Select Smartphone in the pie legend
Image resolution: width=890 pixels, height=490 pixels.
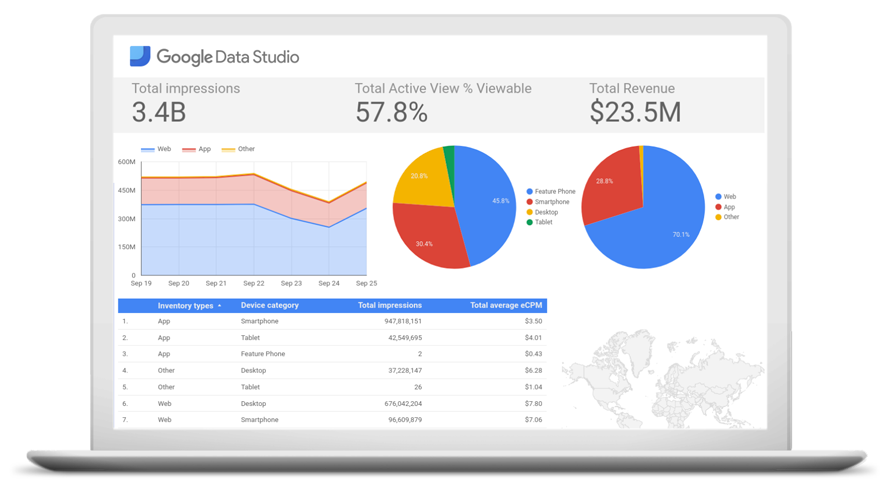click(x=548, y=202)
